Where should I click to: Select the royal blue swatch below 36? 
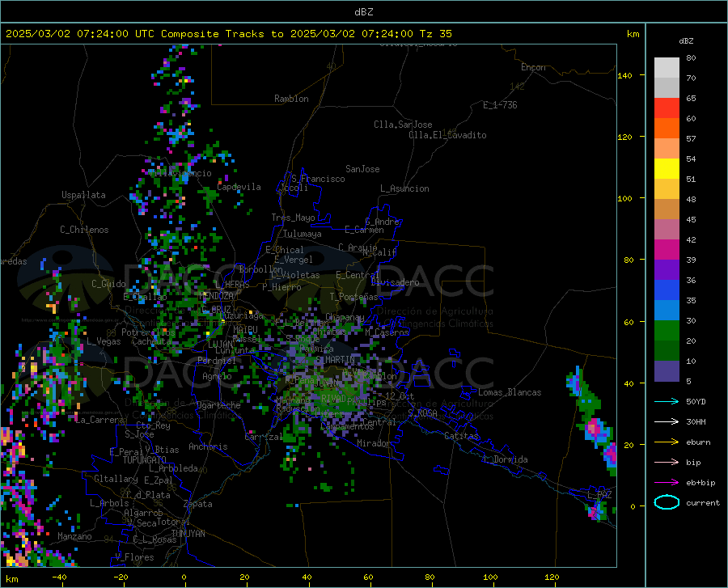point(667,290)
